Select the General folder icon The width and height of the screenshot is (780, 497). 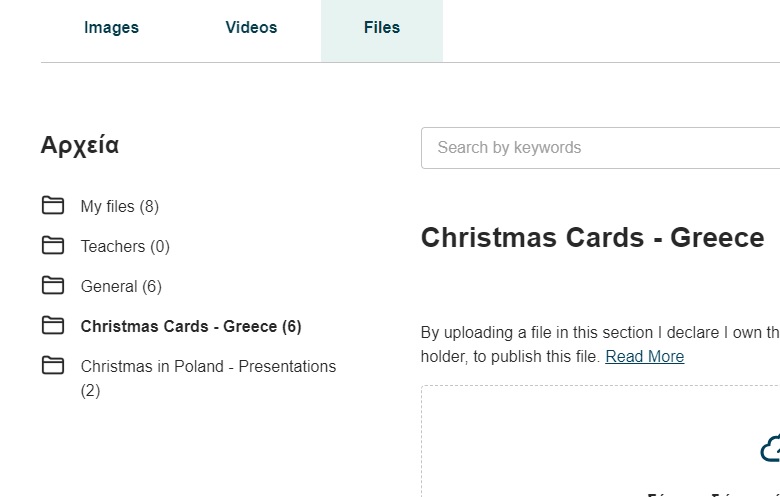click(x=53, y=285)
